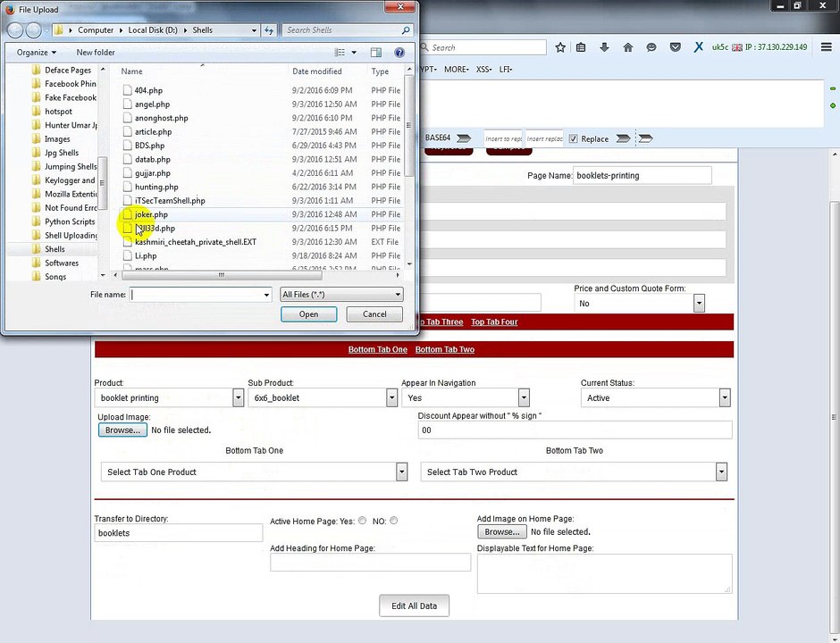Click the last arrow icon in HackBar row

click(646, 138)
